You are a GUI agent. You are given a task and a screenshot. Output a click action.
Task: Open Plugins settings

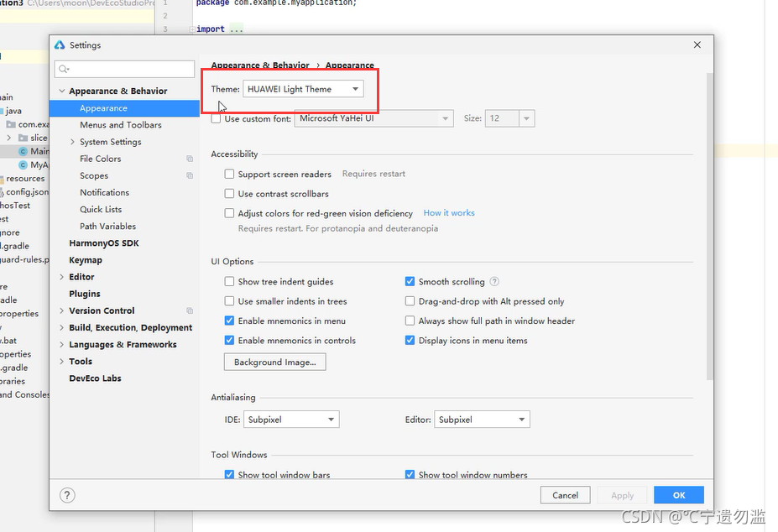pyautogui.click(x=85, y=294)
